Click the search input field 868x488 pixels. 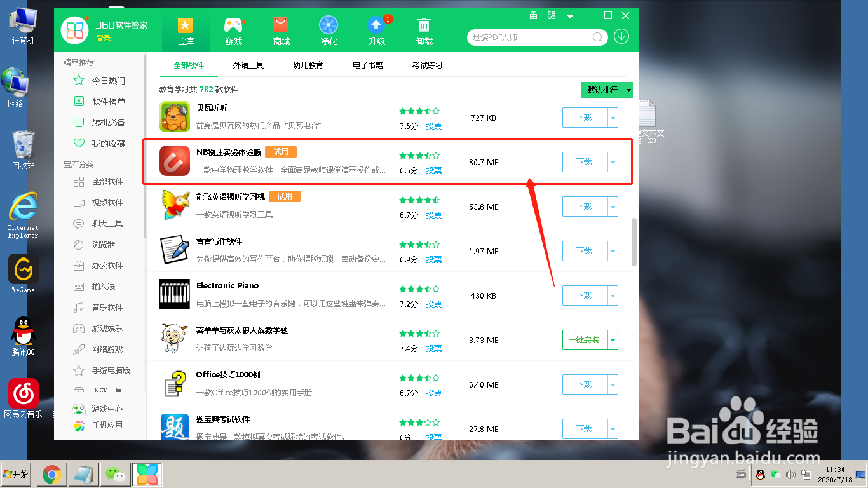point(530,37)
